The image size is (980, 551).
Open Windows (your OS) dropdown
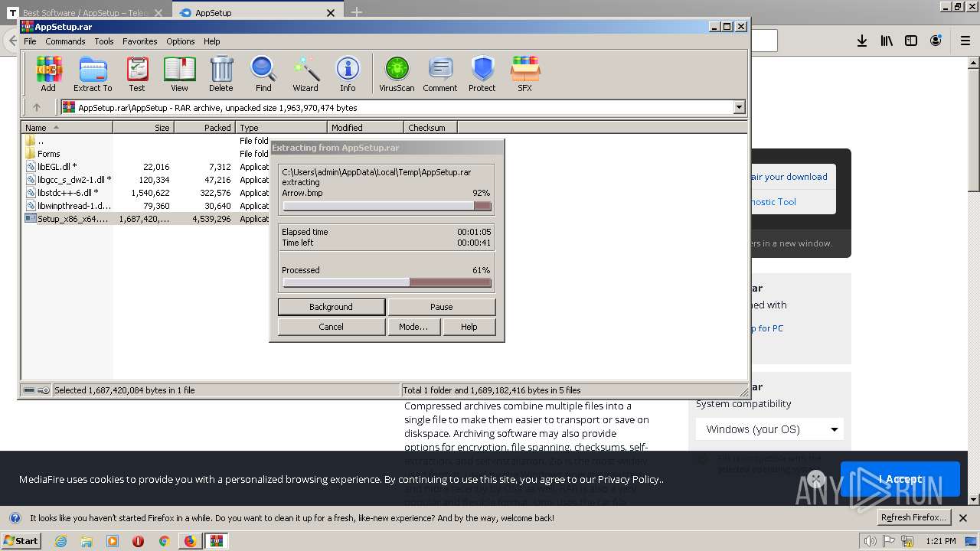(x=769, y=429)
